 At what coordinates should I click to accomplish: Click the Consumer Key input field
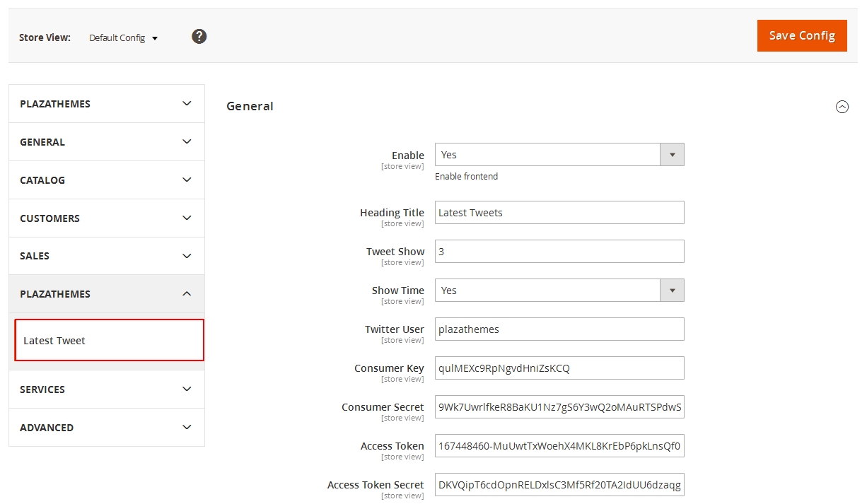coord(559,368)
